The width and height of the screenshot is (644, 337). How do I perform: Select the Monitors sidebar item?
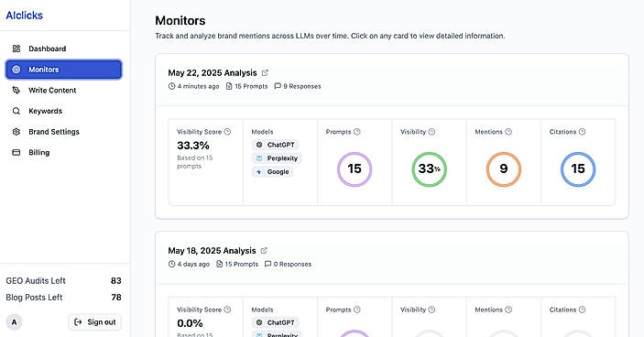(63, 70)
